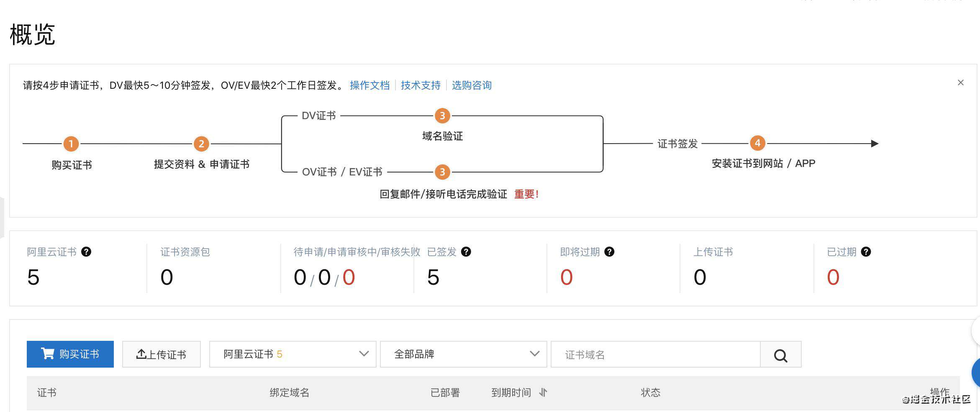Click the 证书资源包 count 0
The image size is (980, 412).
(x=167, y=277)
